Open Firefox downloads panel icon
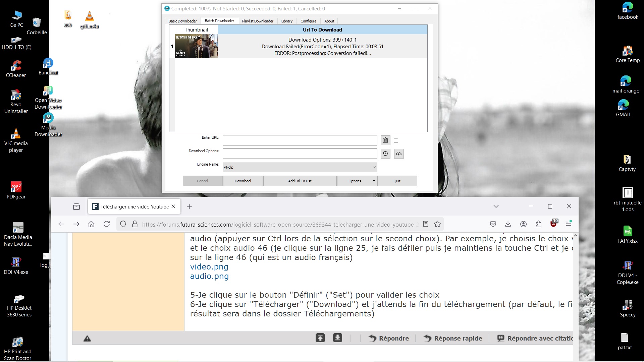Image resolution: width=644 pixels, height=362 pixels. [x=508, y=224]
